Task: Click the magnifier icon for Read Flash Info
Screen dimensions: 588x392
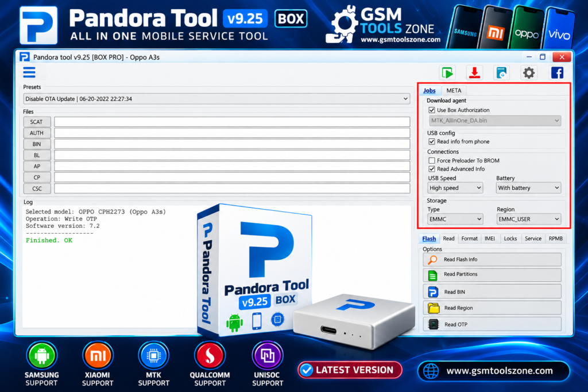Action: point(433,259)
